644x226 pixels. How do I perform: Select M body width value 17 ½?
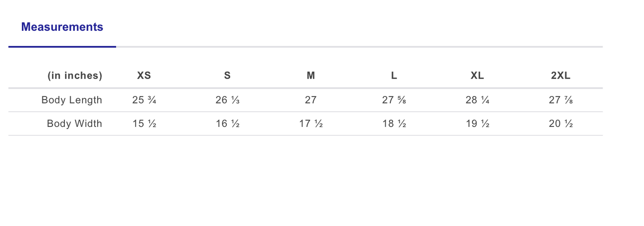point(311,124)
